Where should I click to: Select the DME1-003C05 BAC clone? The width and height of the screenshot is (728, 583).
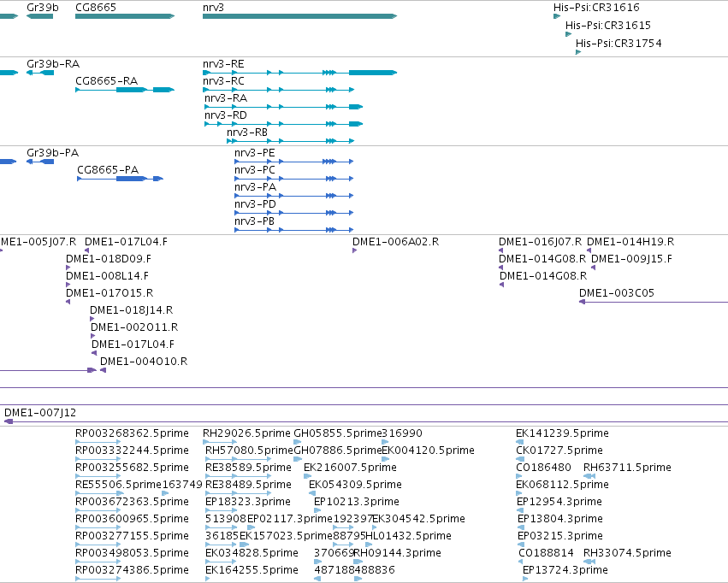tap(617, 293)
